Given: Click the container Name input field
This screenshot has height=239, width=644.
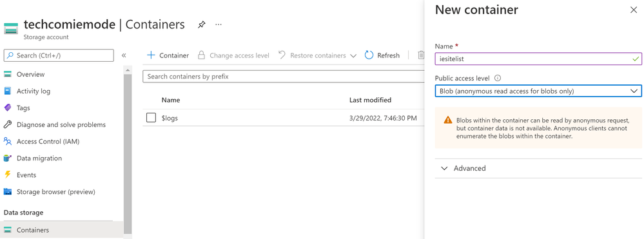Looking at the screenshot, I should (538, 59).
